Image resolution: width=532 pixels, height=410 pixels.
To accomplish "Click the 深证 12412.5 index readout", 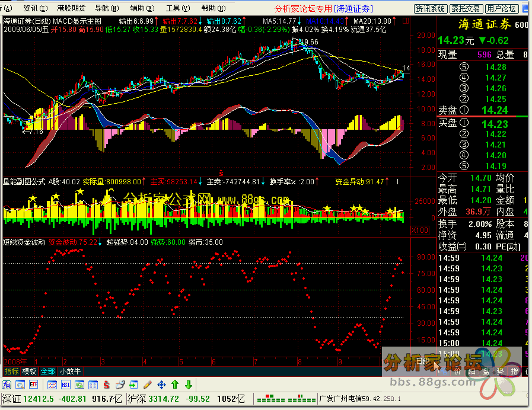I will tap(62, 399).
